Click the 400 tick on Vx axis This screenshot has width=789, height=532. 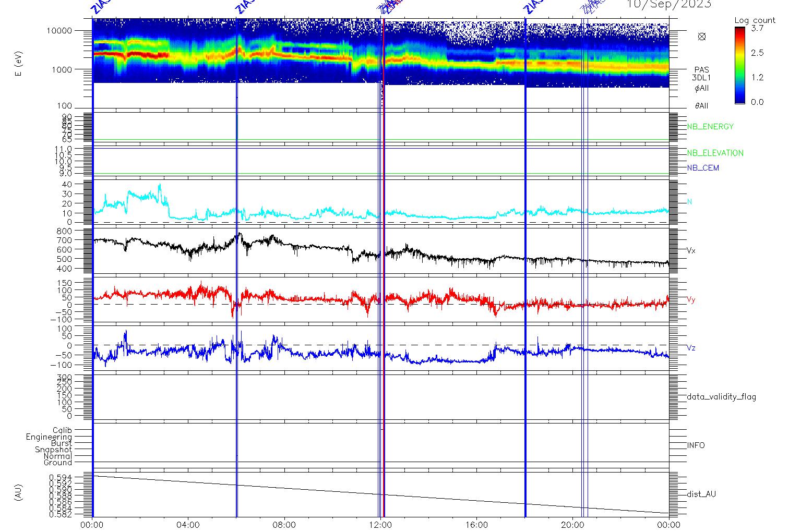(65, 268)
